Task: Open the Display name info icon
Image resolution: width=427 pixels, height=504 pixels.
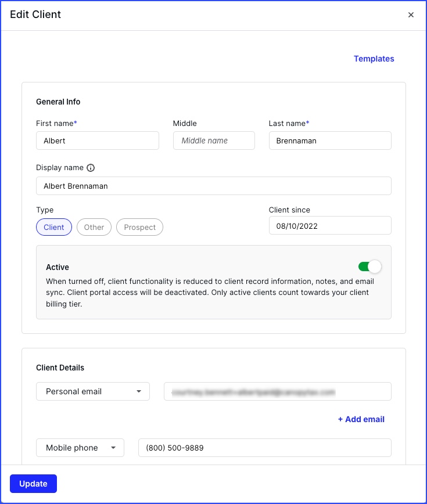Action: click(x=91, y=168)
